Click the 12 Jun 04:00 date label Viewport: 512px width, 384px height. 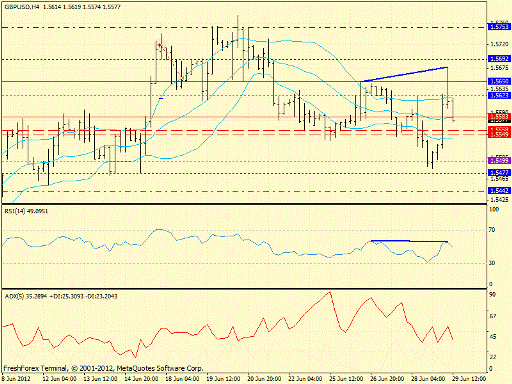pos(60,379)
